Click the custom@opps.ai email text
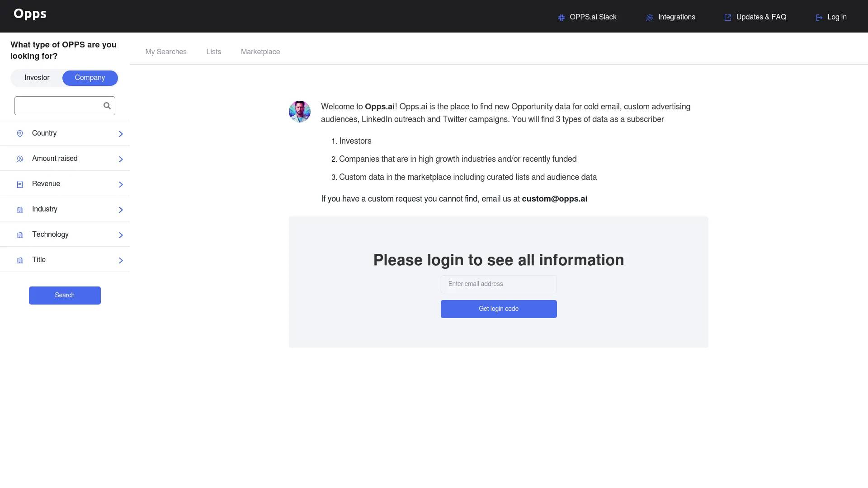The image size is (868, 488). 555,199
